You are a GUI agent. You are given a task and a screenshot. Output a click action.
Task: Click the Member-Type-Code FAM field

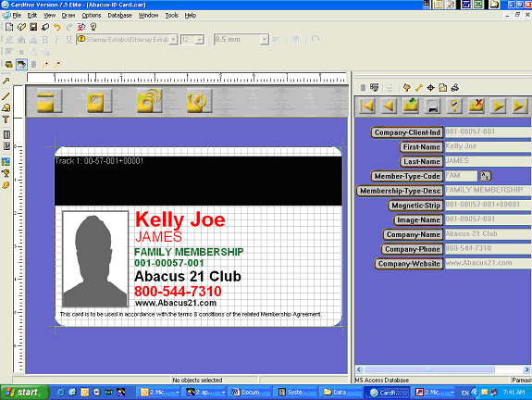[x=461, y=176]
